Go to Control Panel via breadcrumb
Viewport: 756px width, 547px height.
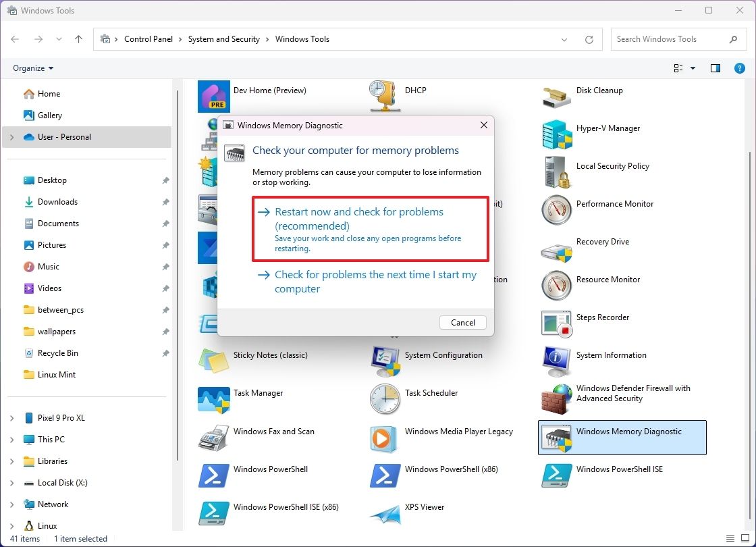tap(148, 39)
